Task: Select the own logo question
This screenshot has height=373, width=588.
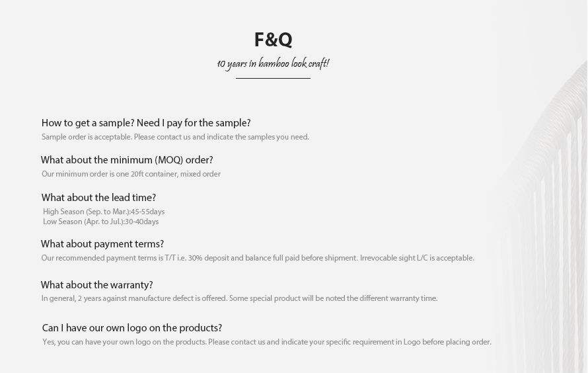Action: tap(132, 328)
